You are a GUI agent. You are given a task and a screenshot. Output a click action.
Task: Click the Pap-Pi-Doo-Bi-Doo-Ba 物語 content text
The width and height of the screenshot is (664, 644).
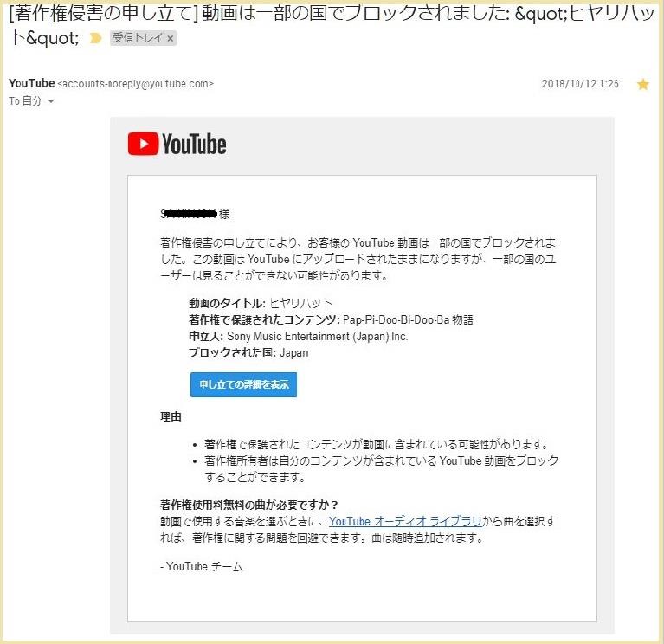point(408,319)
